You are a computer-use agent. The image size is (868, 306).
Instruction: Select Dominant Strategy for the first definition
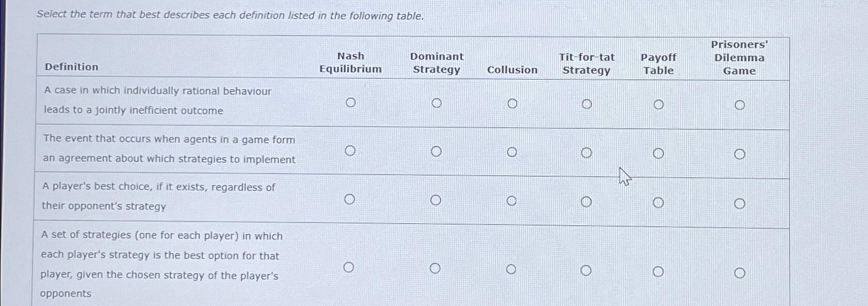click(437, 103)
